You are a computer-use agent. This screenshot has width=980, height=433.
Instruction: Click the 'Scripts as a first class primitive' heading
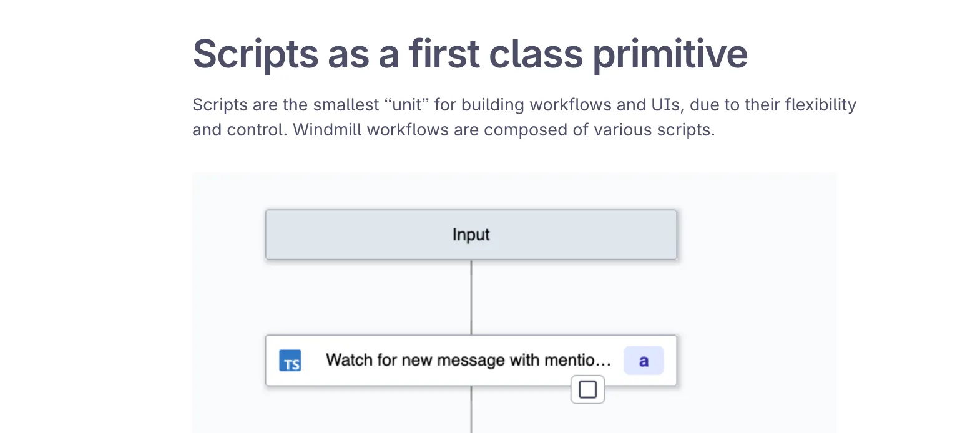tap(469, 54)
